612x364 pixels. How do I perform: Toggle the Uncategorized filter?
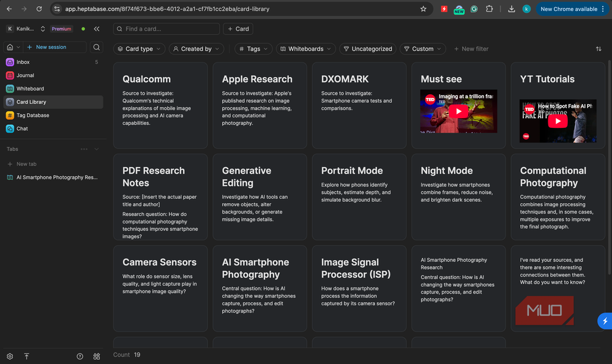[368, 49]
